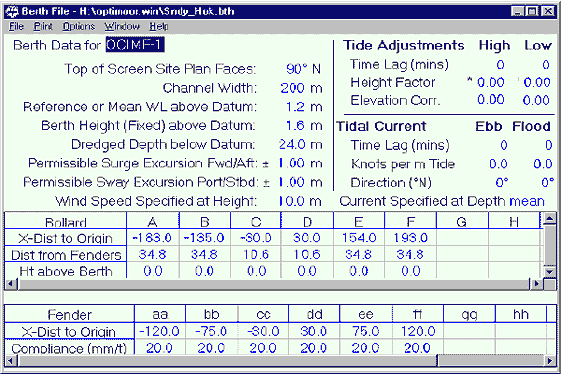561x374 pixels.
Task: Click Knots per m Tide Flood value
Action: [x=543, y=164]
